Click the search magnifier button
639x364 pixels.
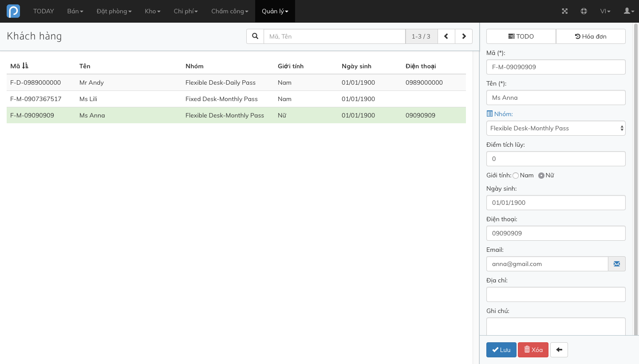pyautogui.click(x=255, y=36)
